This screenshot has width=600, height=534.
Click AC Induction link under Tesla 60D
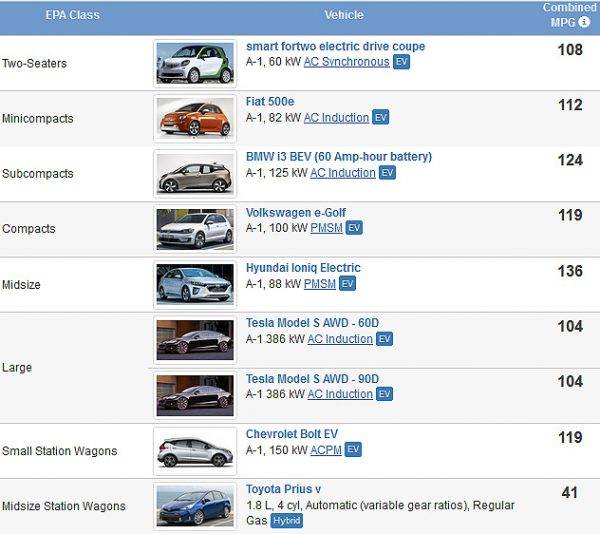340,339
